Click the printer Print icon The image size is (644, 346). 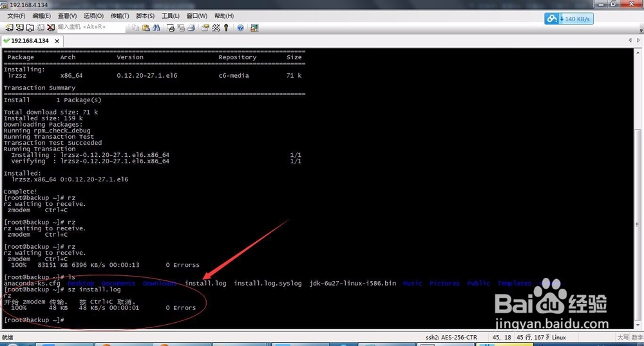[x=191, y=28]
